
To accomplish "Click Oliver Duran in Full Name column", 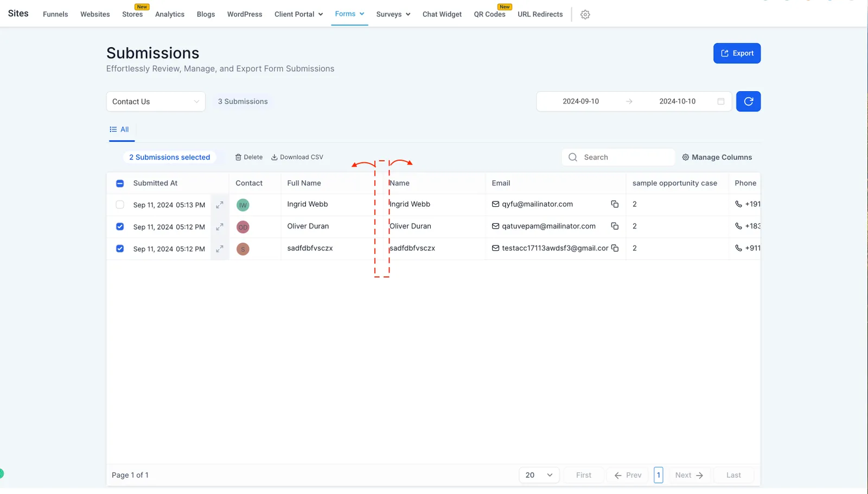I will (308, 226).
